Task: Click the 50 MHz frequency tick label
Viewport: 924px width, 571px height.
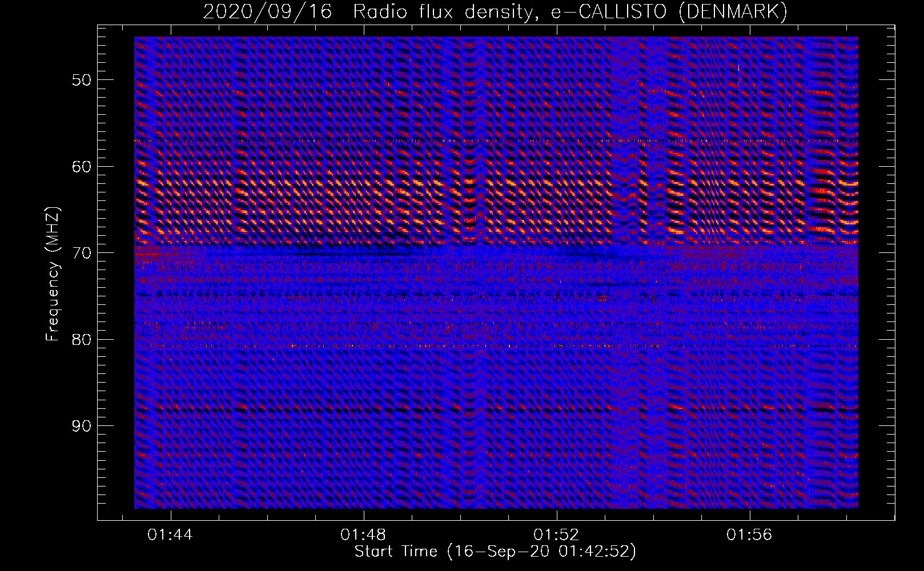Action: (82, 80)
